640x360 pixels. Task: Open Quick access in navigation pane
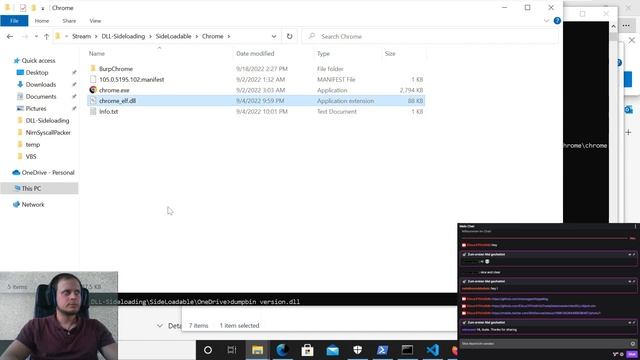point(38,60)
